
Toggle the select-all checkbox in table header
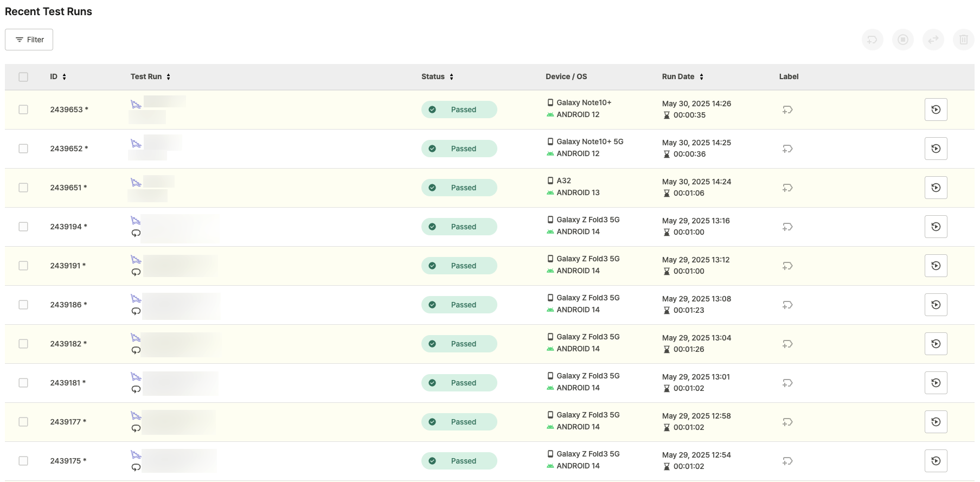tap(23, 77)
